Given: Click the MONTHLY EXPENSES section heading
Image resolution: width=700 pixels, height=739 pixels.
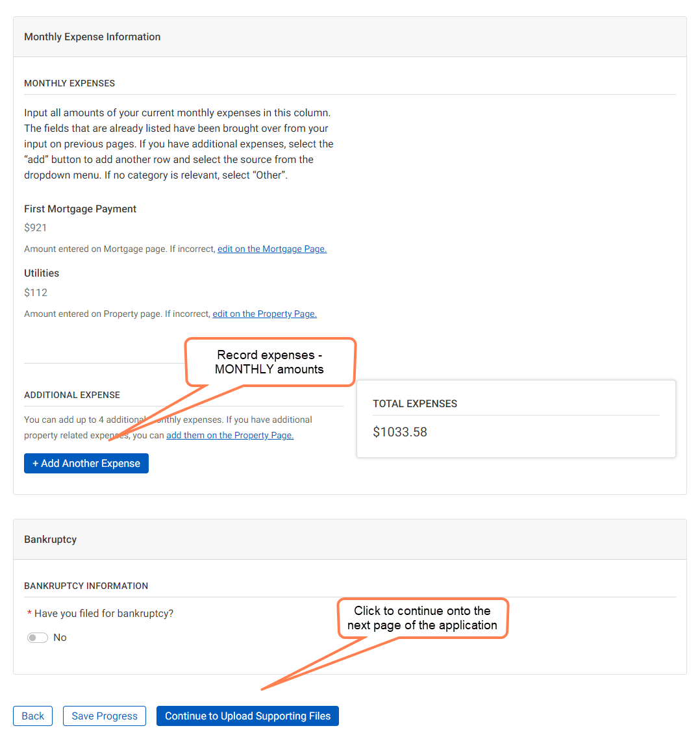Looking at the screenshot, I should (x=69, y=83).
